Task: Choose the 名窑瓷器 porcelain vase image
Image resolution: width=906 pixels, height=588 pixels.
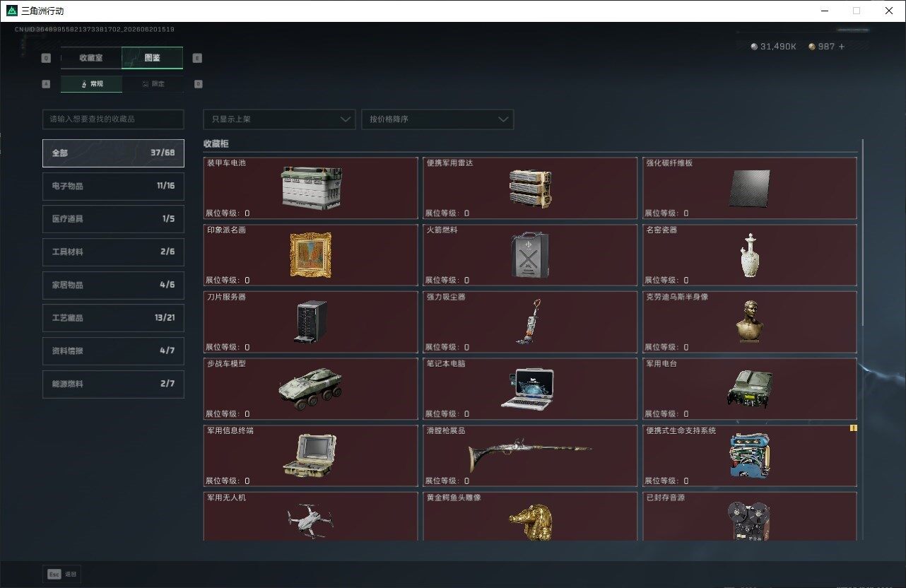Action: (x=749, y=255)
